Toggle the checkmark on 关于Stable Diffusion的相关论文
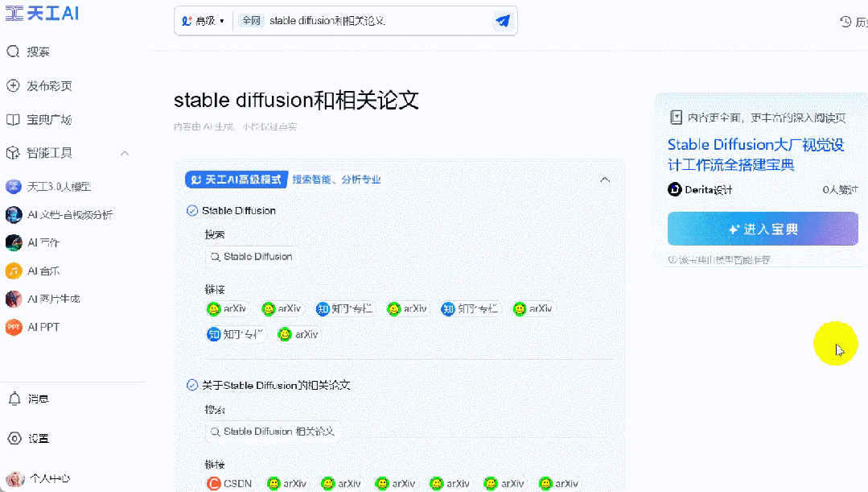The image size is (868, 492). tap(191, 385)
